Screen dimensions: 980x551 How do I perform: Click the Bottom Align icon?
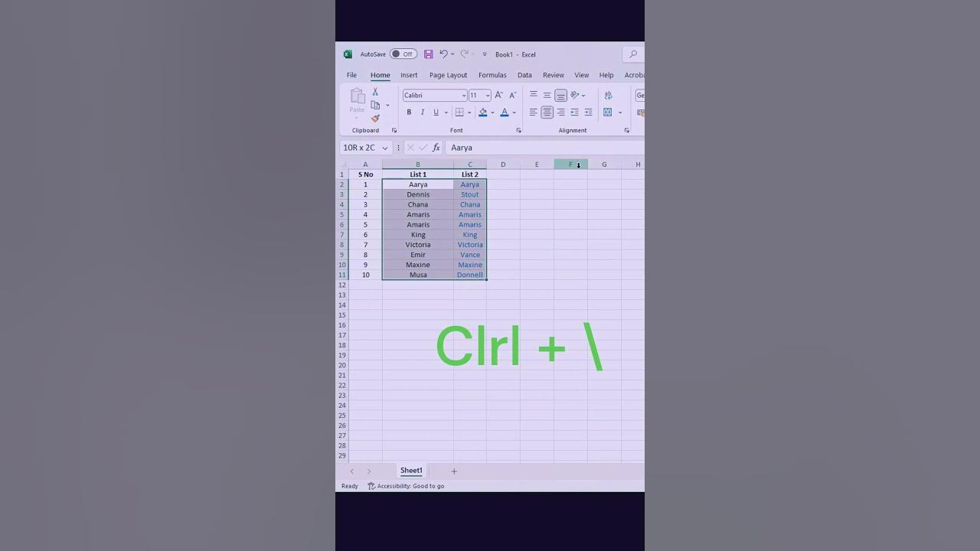pos(560,95)
